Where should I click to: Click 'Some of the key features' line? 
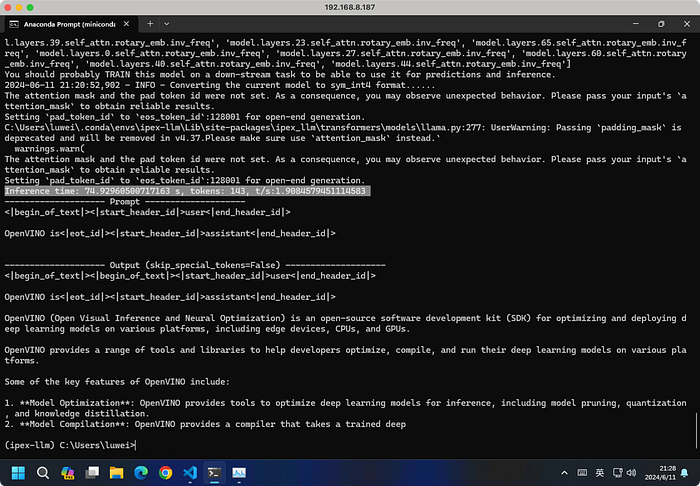[117, 382]
